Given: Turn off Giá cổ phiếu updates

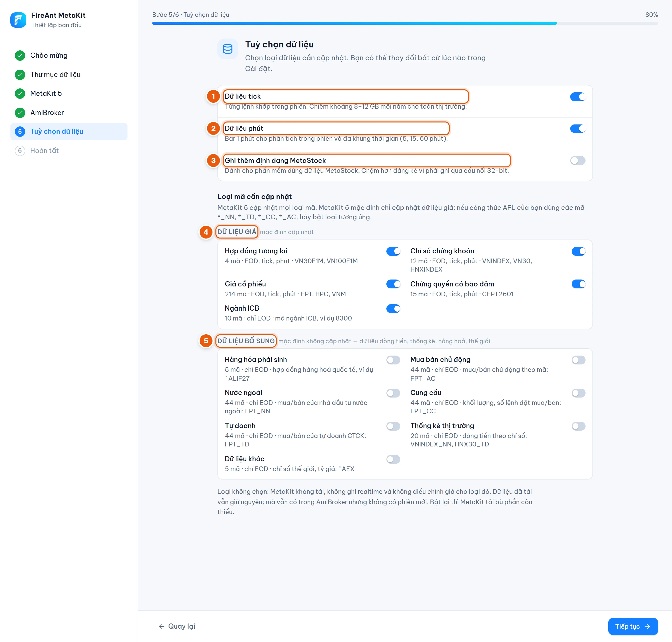Looking at the screenshot, I should click(x=393, y=284).
